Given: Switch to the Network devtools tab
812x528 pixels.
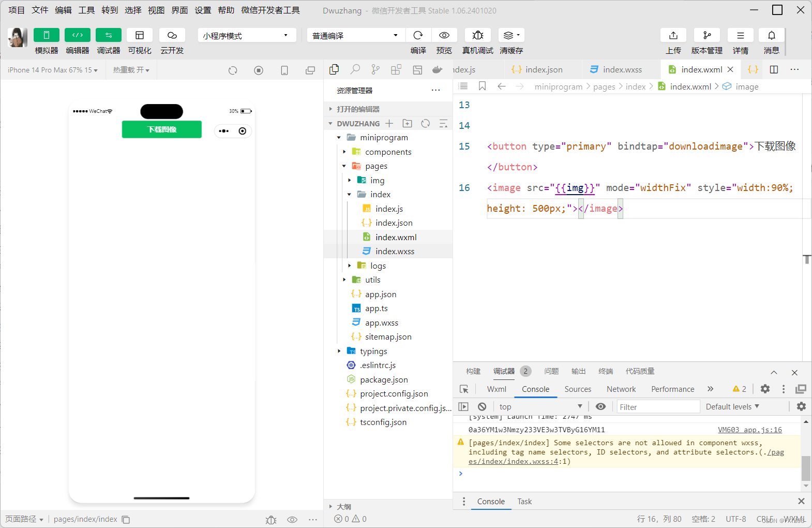Looking at the screenshot, I should (621, 389).
